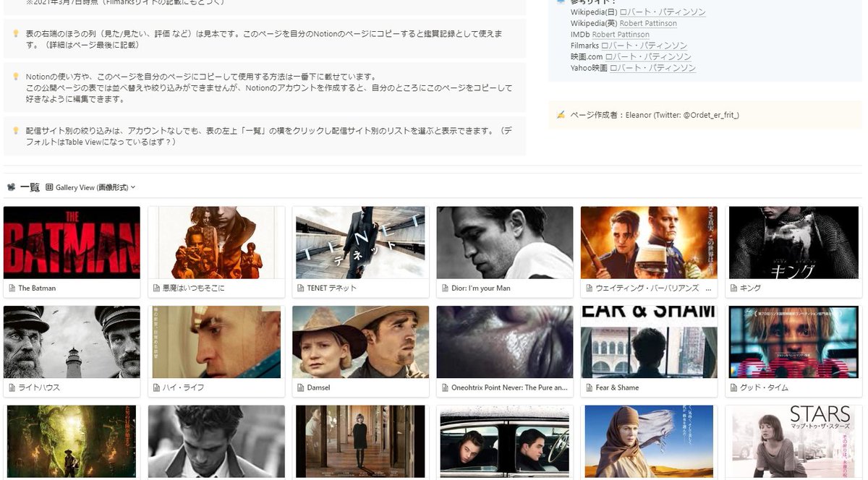The width and height of the screenshot is (868, 480).
Task: Open the グッド・タイム poster thumbnail
Action: pyautogui.click(x=793, y=342)
